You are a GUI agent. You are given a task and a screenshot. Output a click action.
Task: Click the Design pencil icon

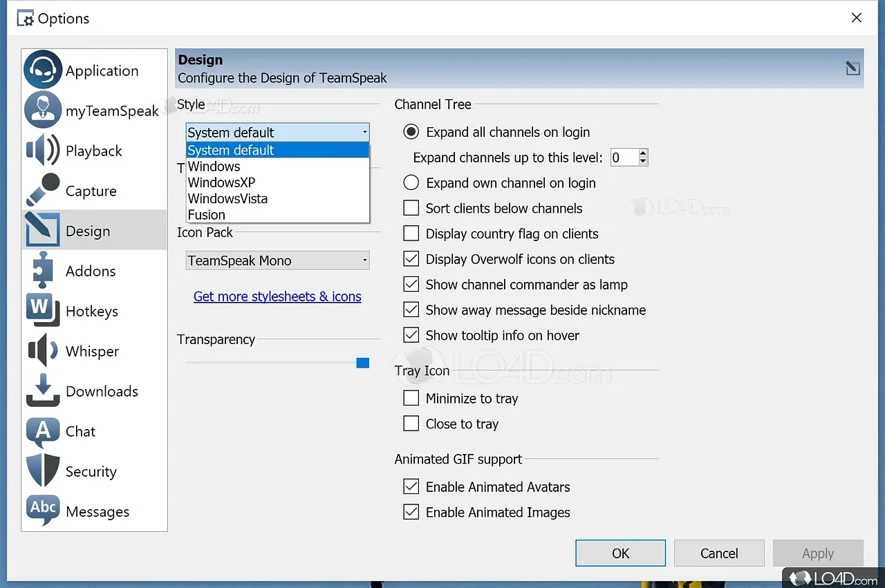click(x=43, y=231)
